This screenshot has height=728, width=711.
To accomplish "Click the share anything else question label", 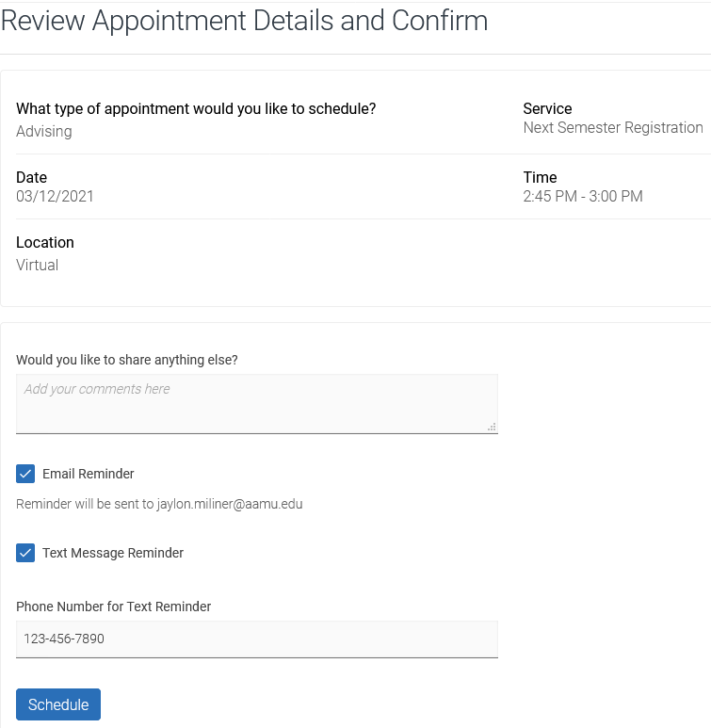I will pyautogui.click(x=127, y=360).
